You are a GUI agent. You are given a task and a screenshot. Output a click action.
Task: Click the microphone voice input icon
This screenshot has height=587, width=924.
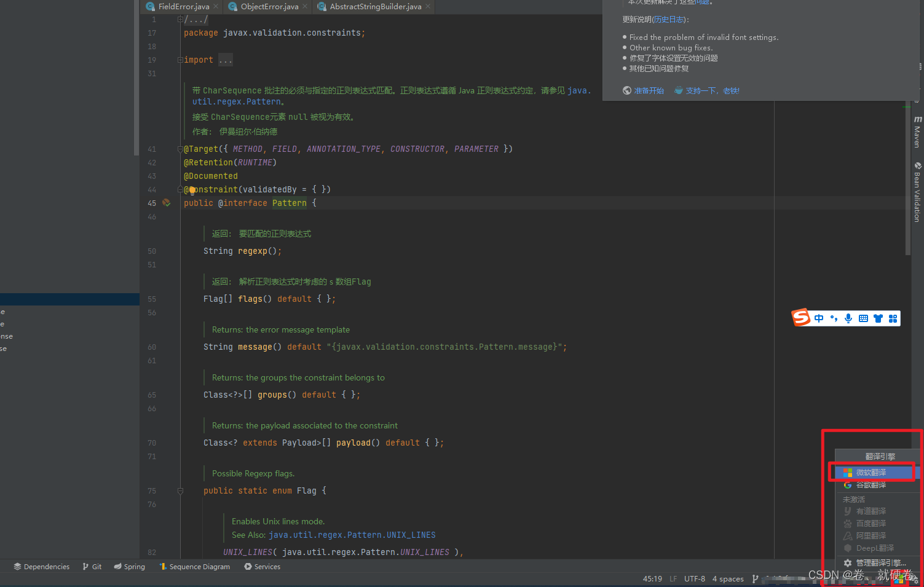(x=848, y=318)
